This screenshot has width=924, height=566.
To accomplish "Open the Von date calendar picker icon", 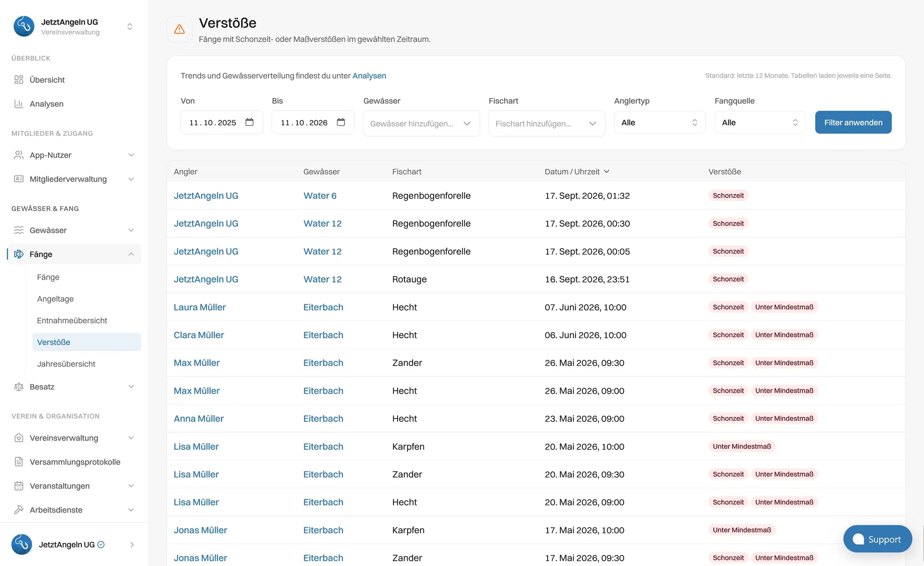I will (249, 122).
